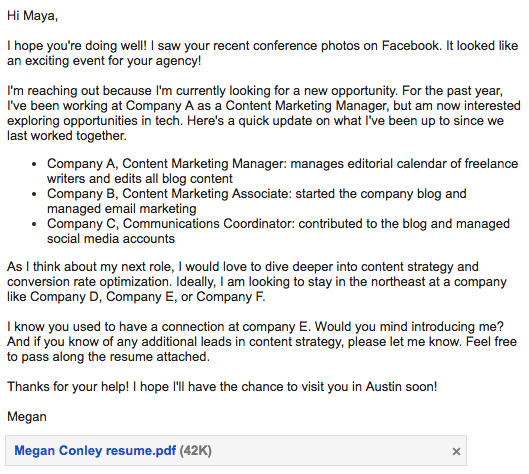
Task: Click the phrase 'conversion rate optimization'
Action: coord(89,282)
